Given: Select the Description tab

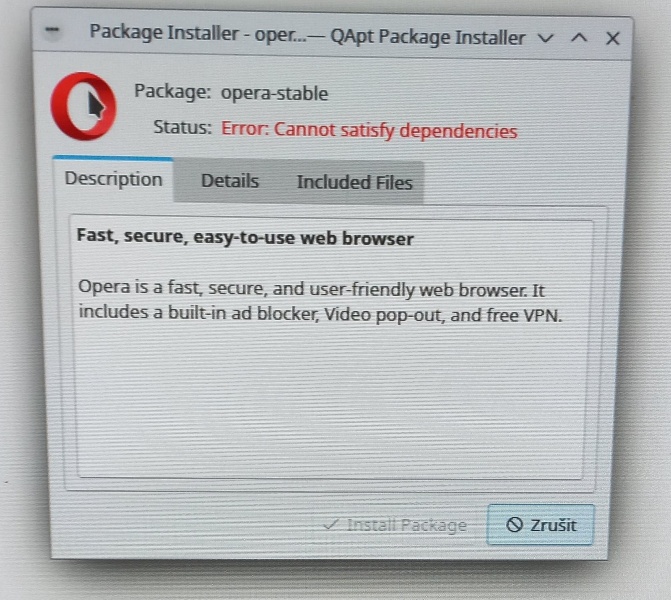Looking at the screenshot, I should coord(113,179).
